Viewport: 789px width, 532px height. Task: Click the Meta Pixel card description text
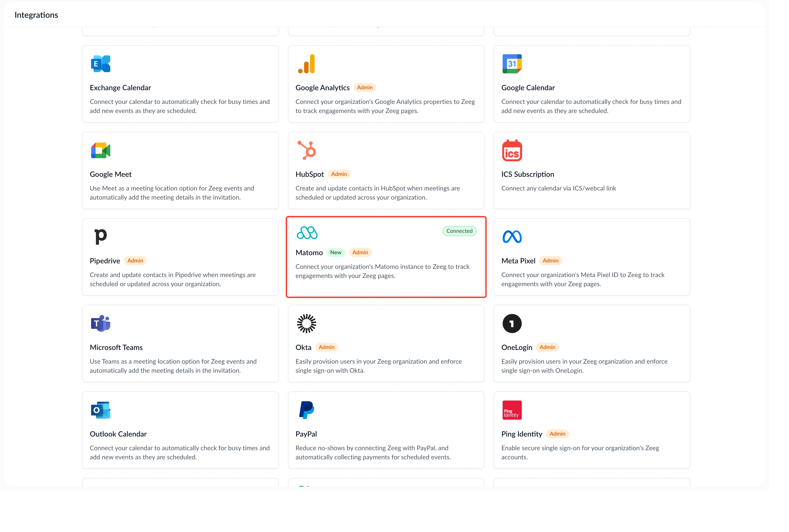pos(583,279)
